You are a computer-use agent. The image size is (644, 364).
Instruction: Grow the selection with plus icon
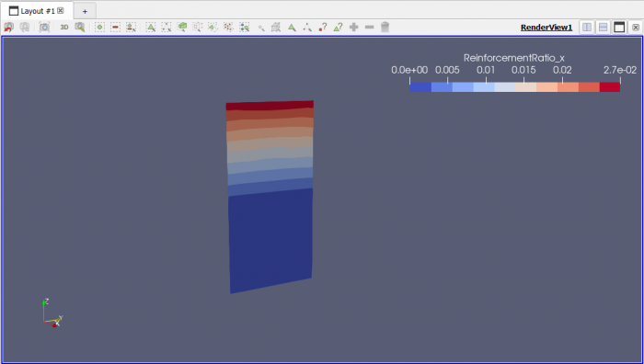coord(353,27)
